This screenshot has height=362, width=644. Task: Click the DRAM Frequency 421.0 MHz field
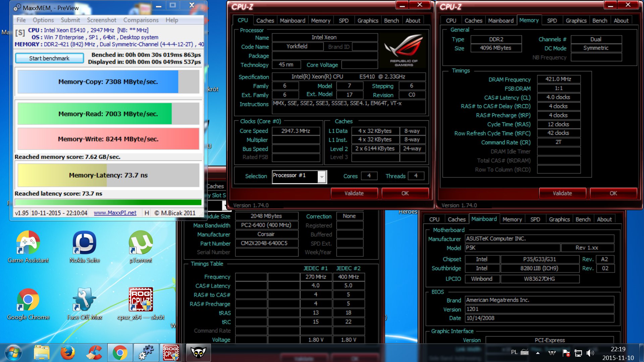[558, 79]
